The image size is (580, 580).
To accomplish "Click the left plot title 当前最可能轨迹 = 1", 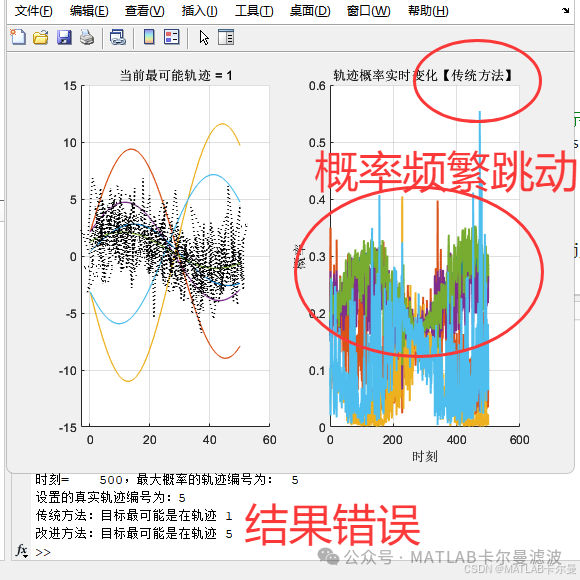I will pyautogui.click(x=176, y=75).
